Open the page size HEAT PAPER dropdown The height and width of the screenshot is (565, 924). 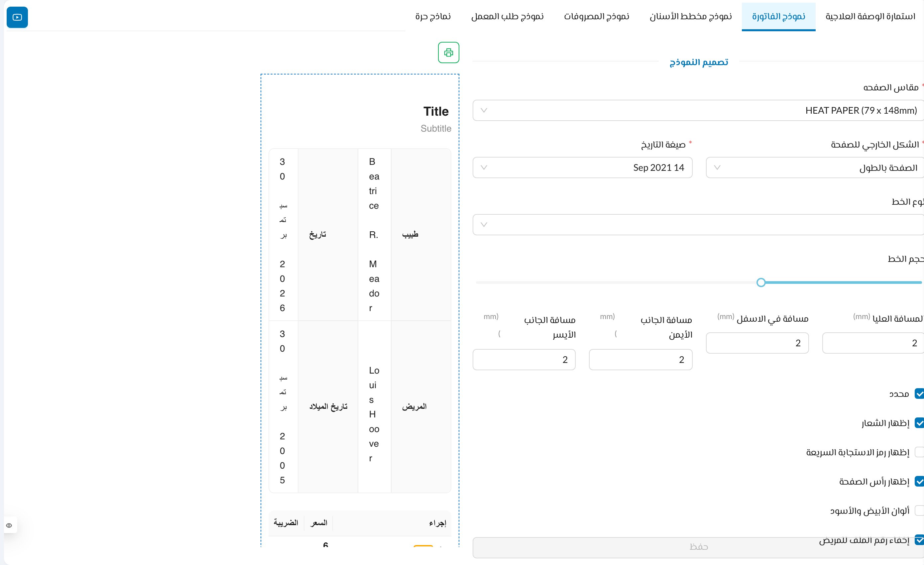pyautogui.click(x=698, y=110)
